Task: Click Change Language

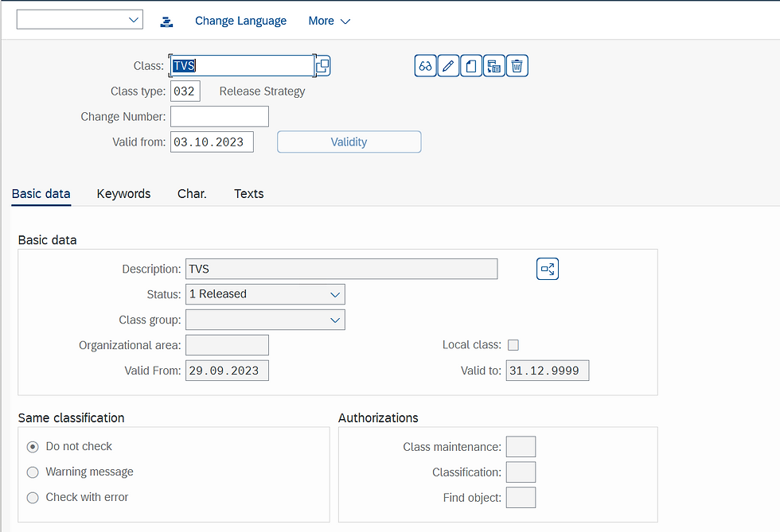Action: click(240, 21)
